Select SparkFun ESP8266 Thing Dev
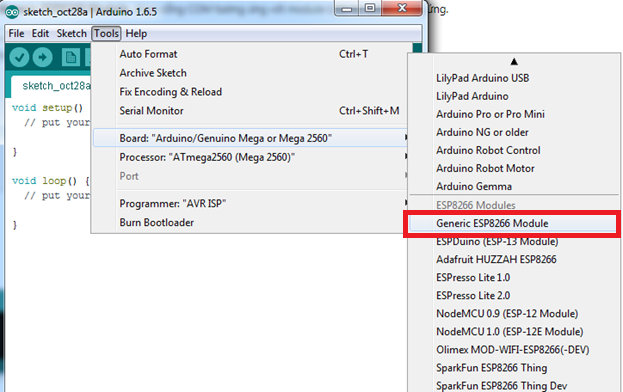Image resolution: width=623 pixels, height=392 pixels. point(514,386)
